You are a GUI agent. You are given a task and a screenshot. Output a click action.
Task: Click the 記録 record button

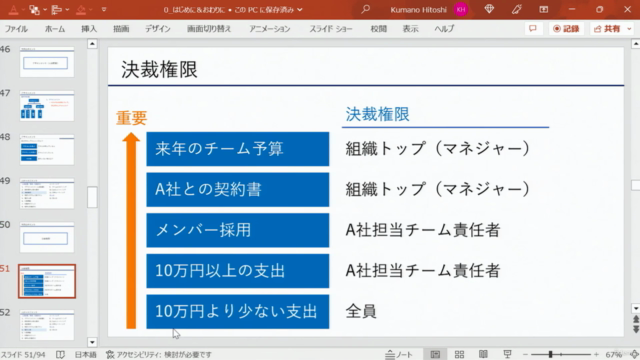point(566,29)
